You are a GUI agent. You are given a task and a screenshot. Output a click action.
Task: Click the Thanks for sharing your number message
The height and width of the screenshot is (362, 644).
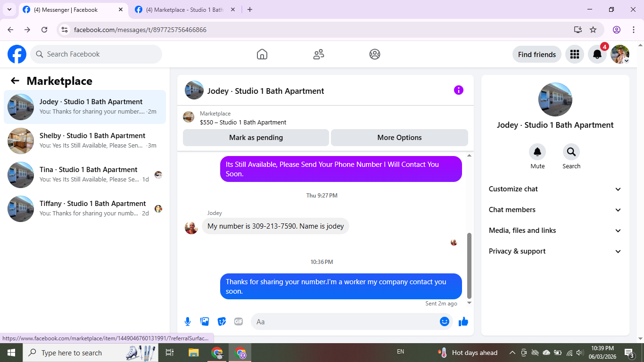click(341, 286)
